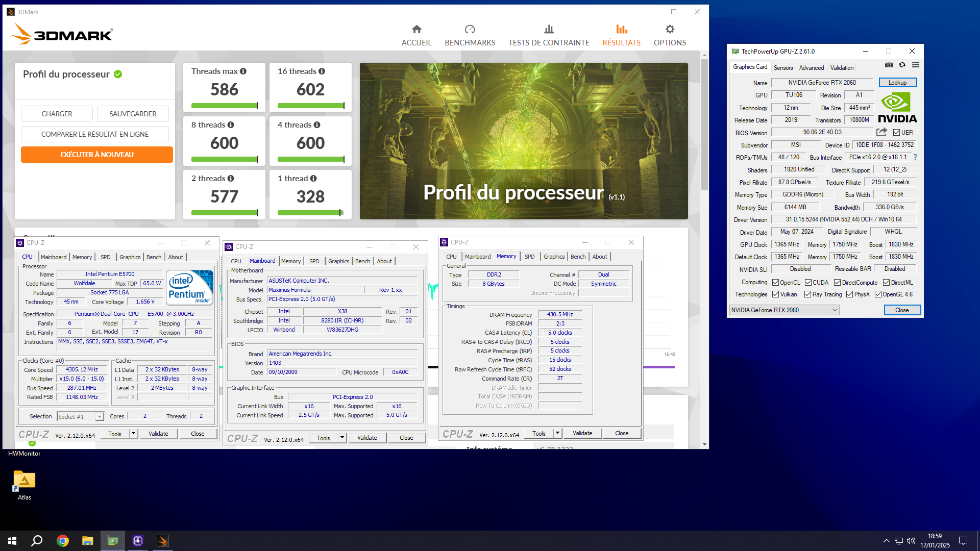The height and width of the screenshot is (551, 980).
Task: Click the 16 threads score progress bar
Action: point(310,106)
